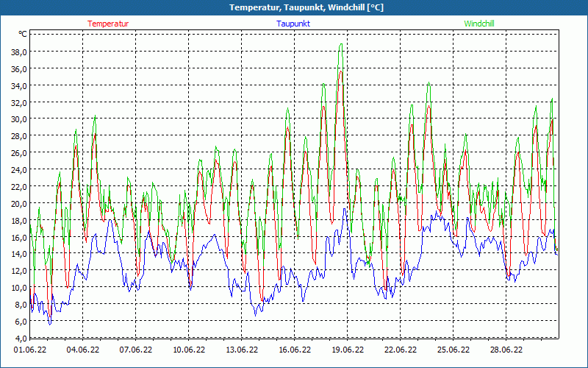Click the blue Taupunkt legend label
The height and width of the screenshot is (368, 588).
coord(293,24)
